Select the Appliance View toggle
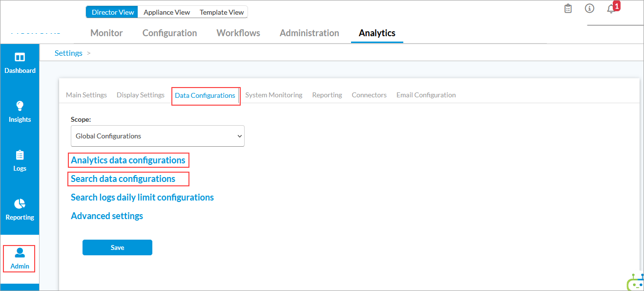 (x=166, y=12)
